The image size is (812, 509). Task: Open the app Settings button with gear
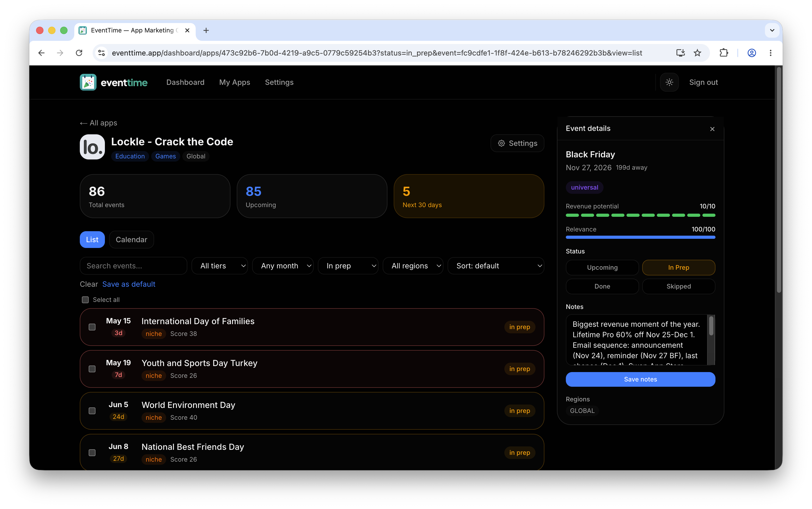(517, 143)
